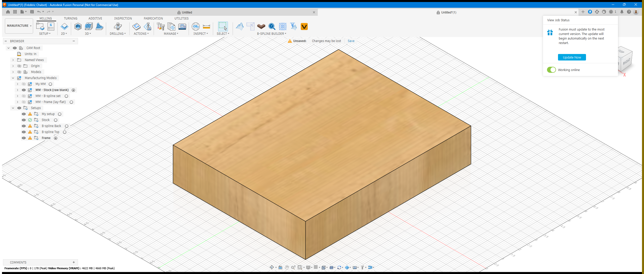Screen dimensions: 644x274
Task: Switch to the ADDITIVE tab
Action: pos(95,18)
